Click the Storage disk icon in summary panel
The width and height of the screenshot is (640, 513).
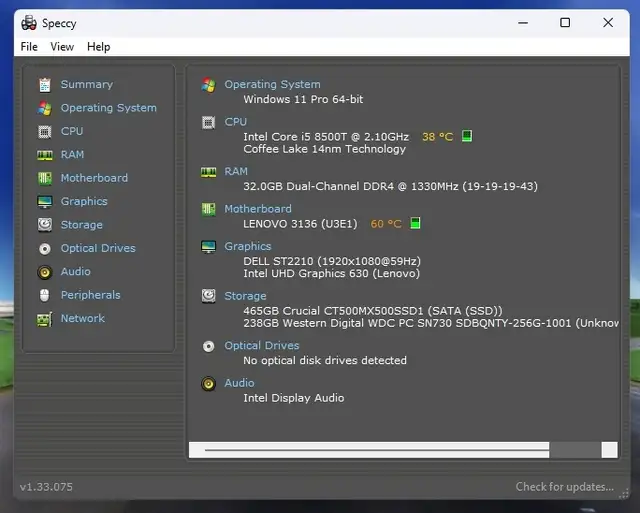[x=208, y=296]
